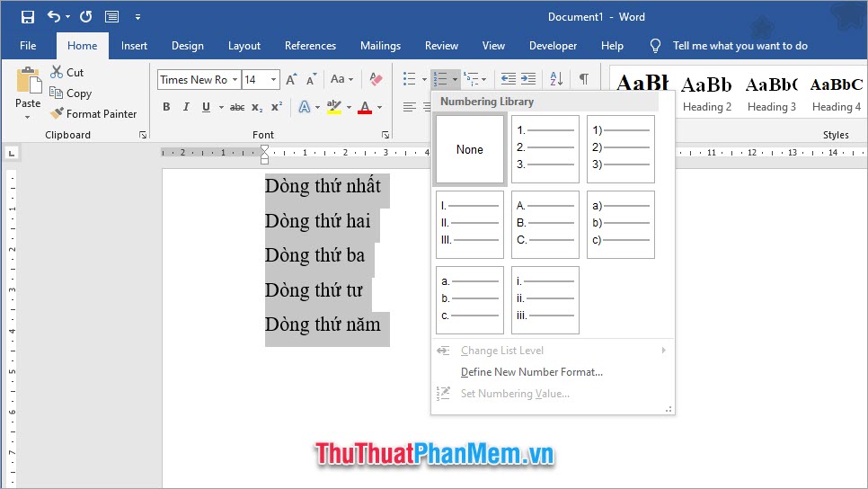Screen dimensions: 868x489
Task: Undo the last action
Action: tap(54, 16)
